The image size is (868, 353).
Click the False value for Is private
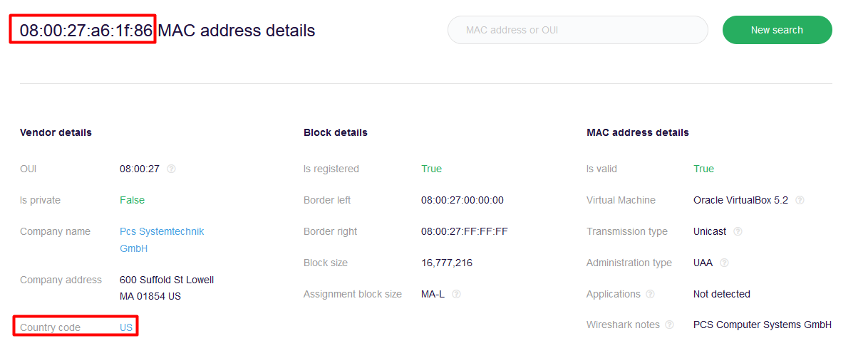pyautogui.click(x=132, y=201)
